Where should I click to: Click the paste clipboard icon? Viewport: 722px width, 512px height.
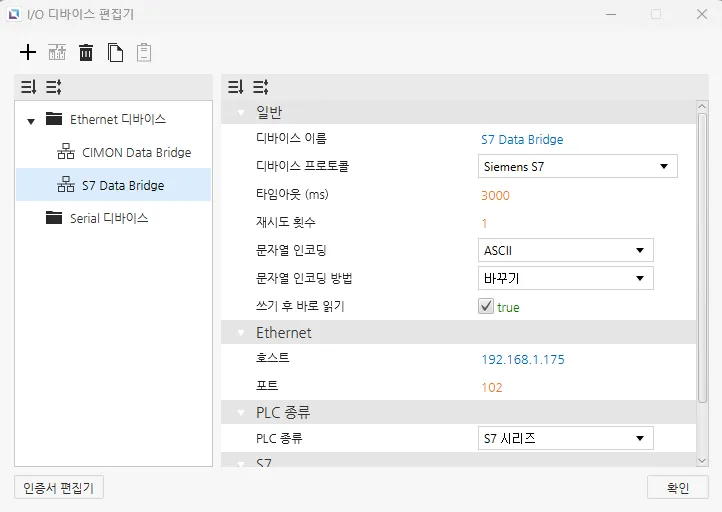coord(144,52)
